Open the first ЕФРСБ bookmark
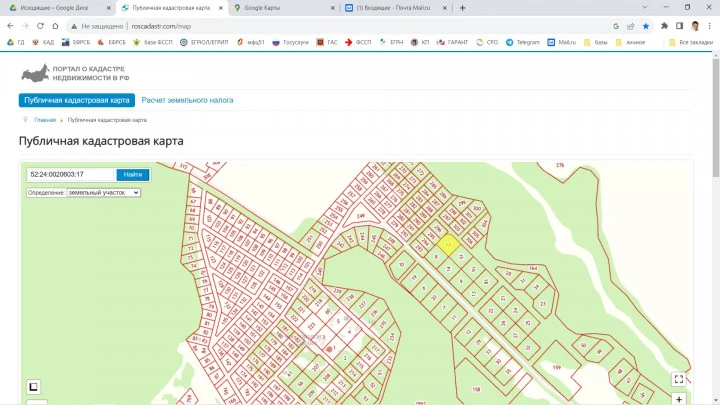The height and width of the screenshot is (405, 720). pyautogui.click(x=76, y=42)
